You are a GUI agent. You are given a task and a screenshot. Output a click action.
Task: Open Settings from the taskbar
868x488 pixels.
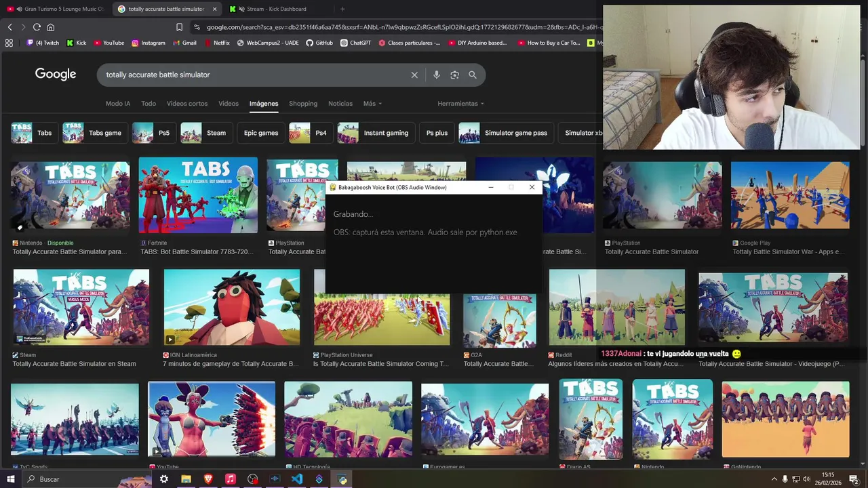[163, 479]
